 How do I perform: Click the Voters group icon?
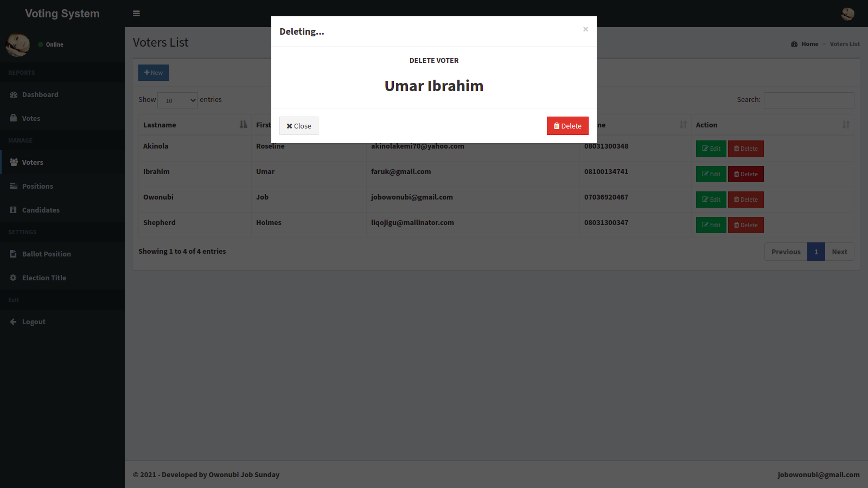pos(14,162)
